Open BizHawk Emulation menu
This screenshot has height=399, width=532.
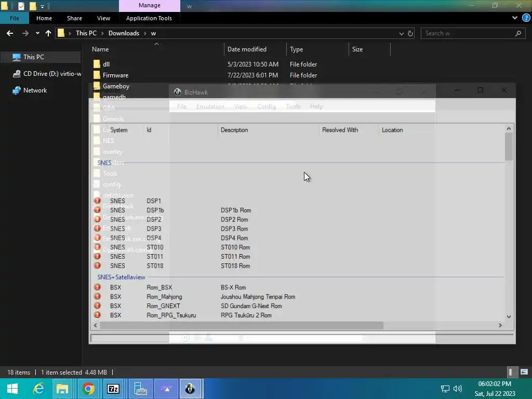click(210, 106)
